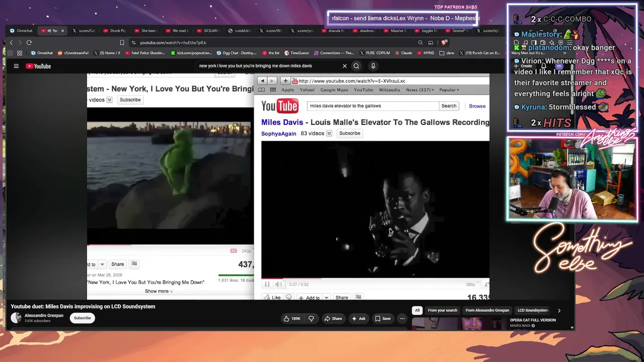644x362 pixels.
Task: Select the LCD Soundsystem filter chip
Action: pos(533,311)
